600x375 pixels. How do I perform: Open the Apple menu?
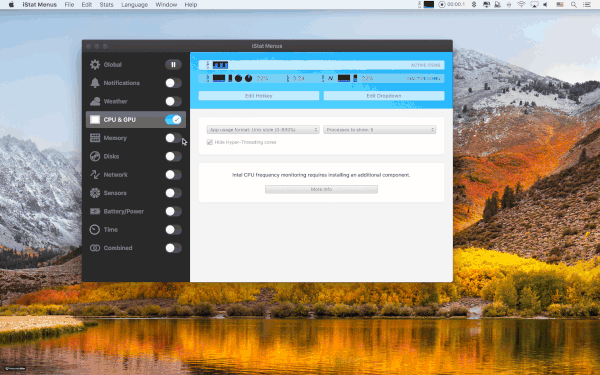click(11, 5)
